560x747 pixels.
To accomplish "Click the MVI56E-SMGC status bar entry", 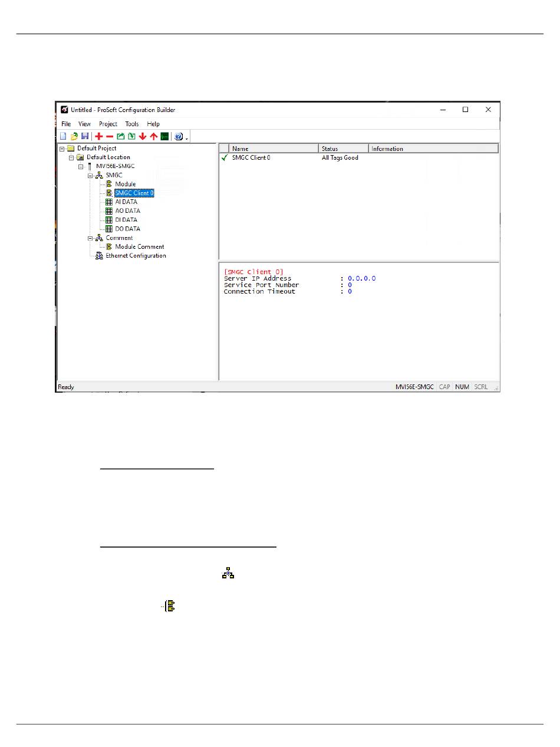I will (x=414, y=387).
